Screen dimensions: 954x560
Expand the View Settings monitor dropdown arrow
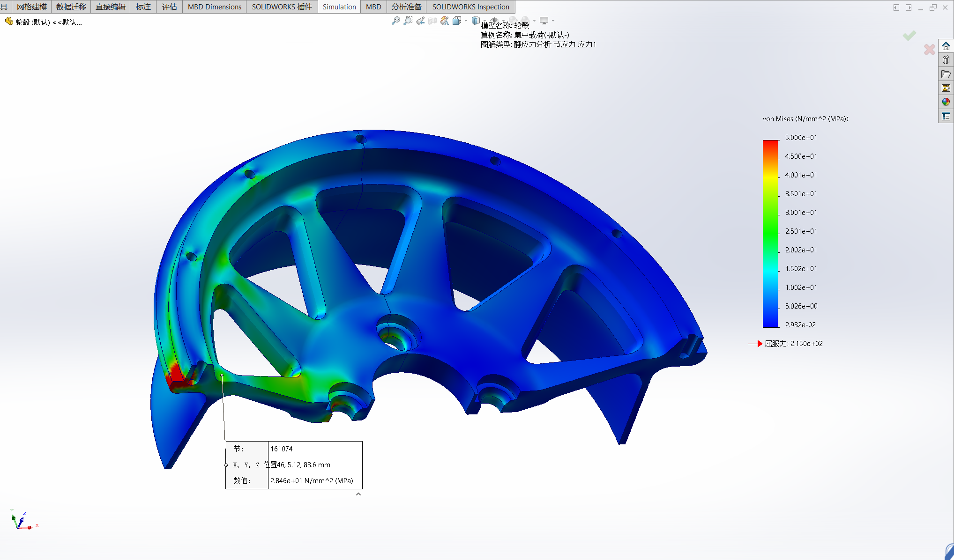pos(553,21)
